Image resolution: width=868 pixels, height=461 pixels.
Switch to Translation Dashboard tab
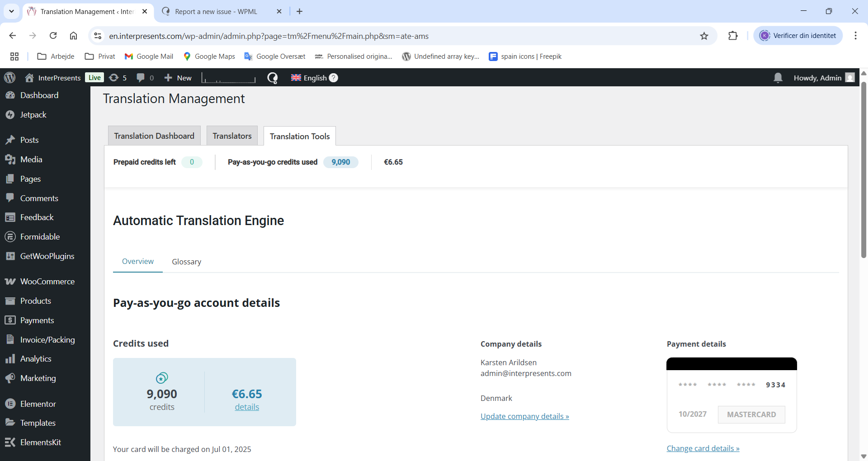[x=154, y=136]
